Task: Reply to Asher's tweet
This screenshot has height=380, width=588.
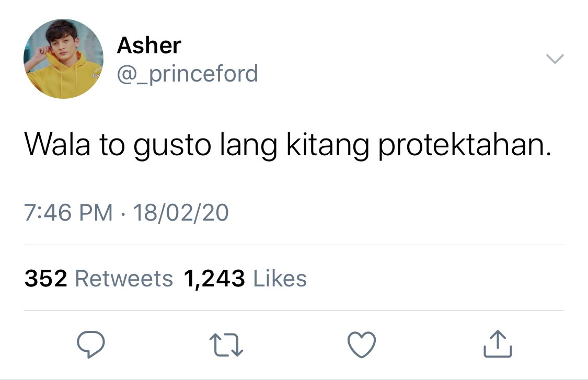Action: click(91, 344)
